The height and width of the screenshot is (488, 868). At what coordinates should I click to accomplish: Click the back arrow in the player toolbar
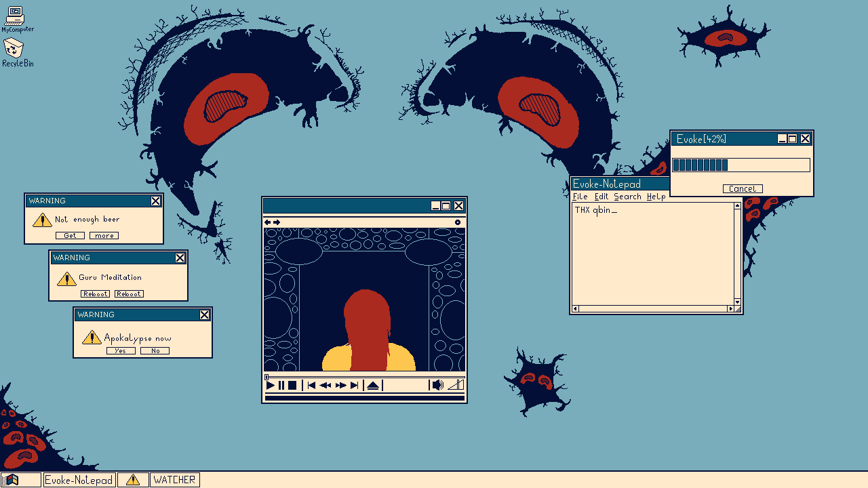(268, 222)
